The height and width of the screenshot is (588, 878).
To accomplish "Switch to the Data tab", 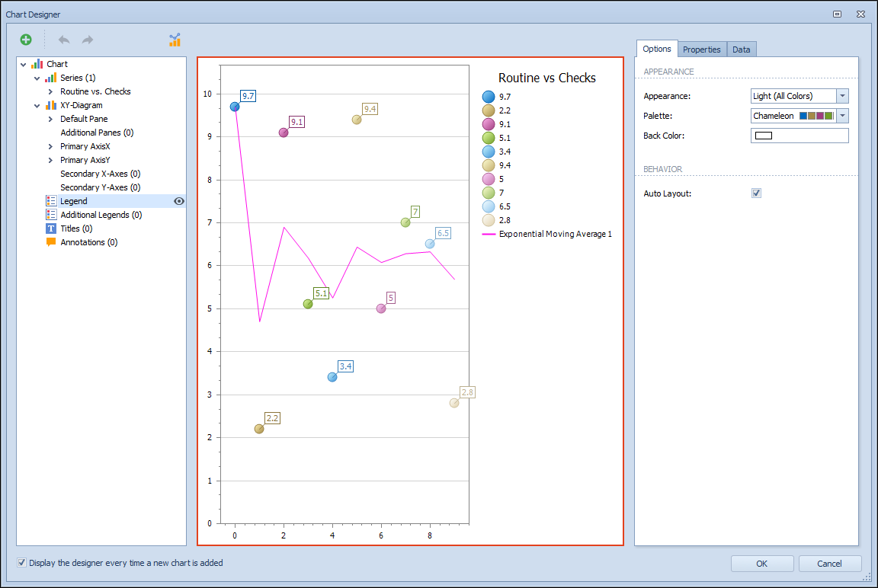I will tap(742, 50).
